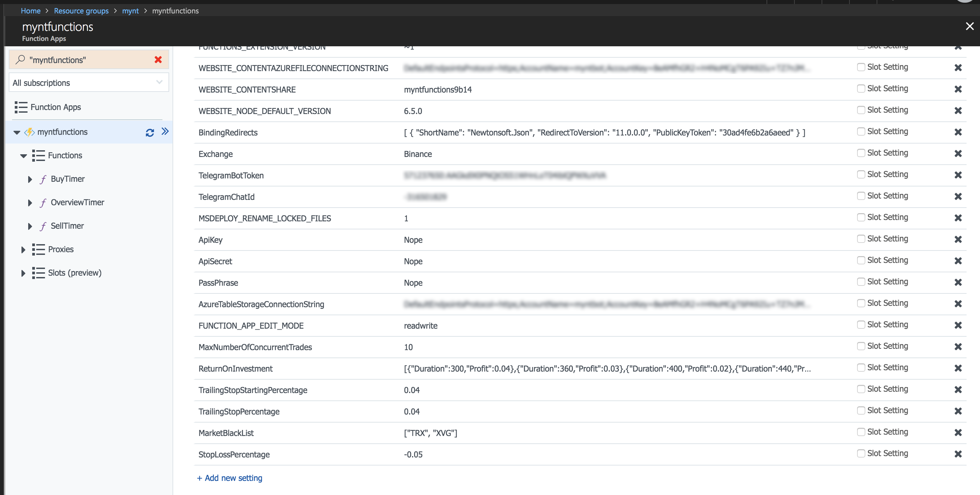Collapse the Functions tree node

pyautogui.click(x=23, y=156)
